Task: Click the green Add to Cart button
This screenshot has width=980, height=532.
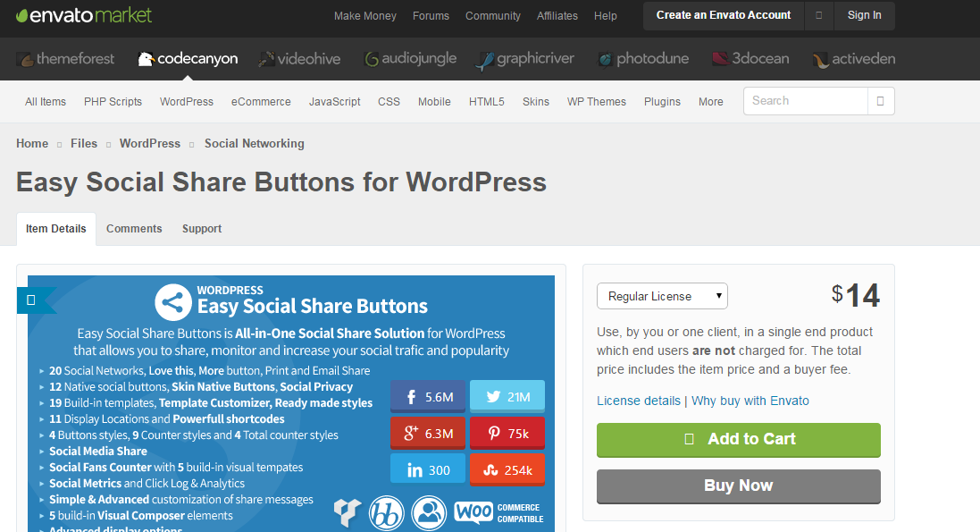Action: click(x=738, y=439)
